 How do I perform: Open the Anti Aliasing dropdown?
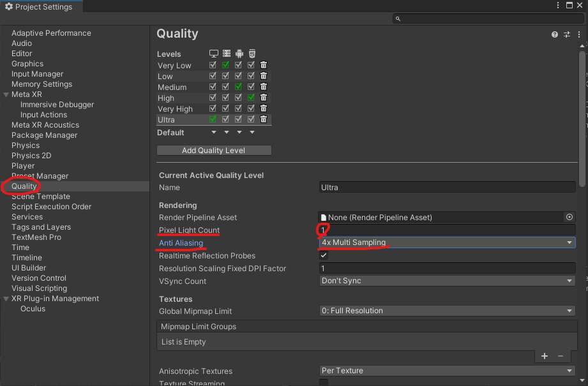click(447, 242)
